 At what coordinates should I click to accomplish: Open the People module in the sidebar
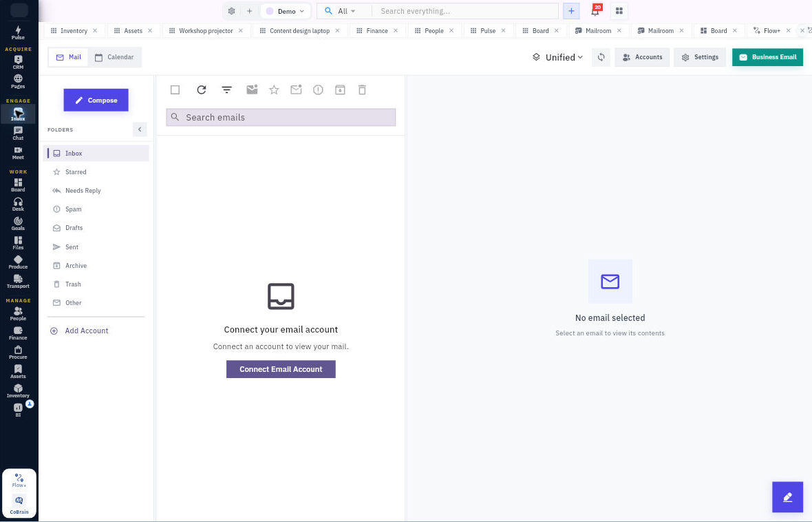[18, 313]
